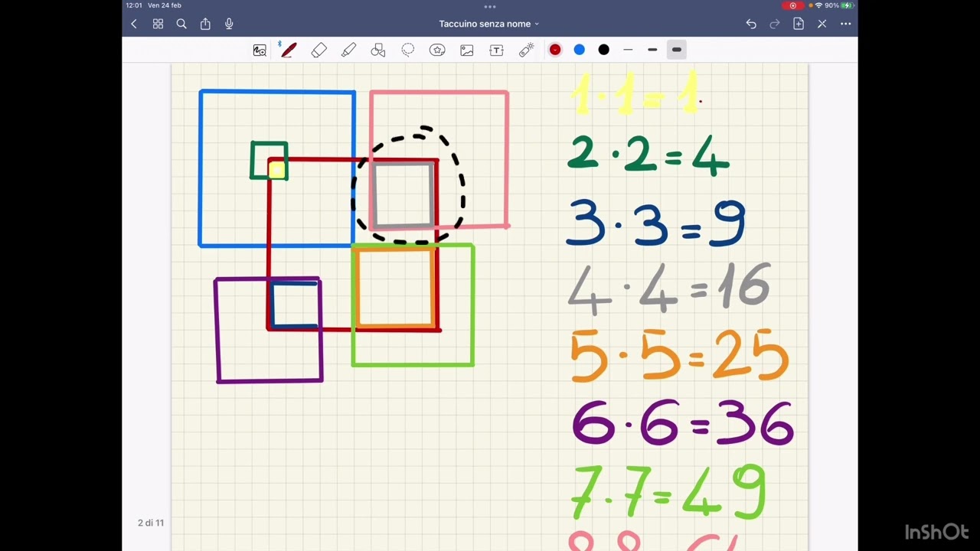Tap the Ven 24 feb date
The image size is (980, 551).
coord(165,5)
